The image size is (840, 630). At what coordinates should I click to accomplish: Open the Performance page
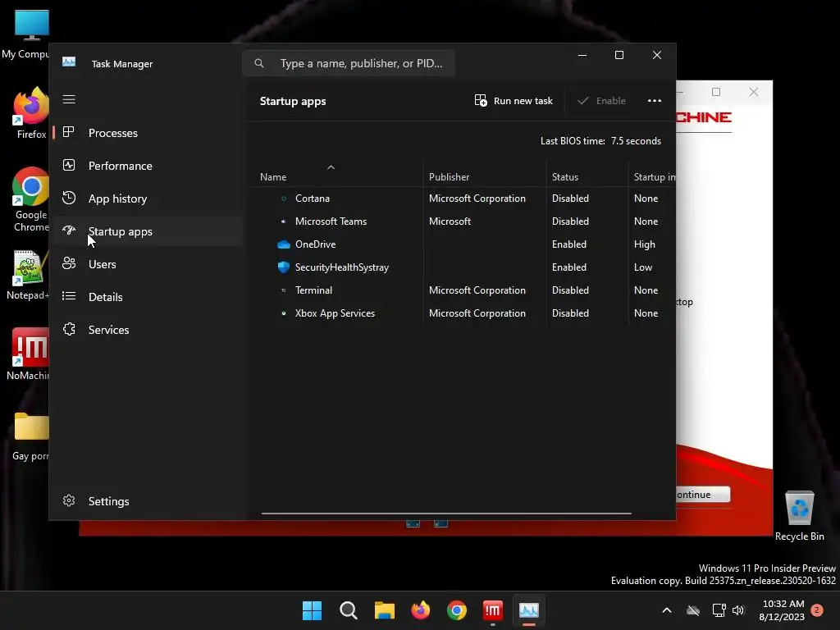click(148, 166)
